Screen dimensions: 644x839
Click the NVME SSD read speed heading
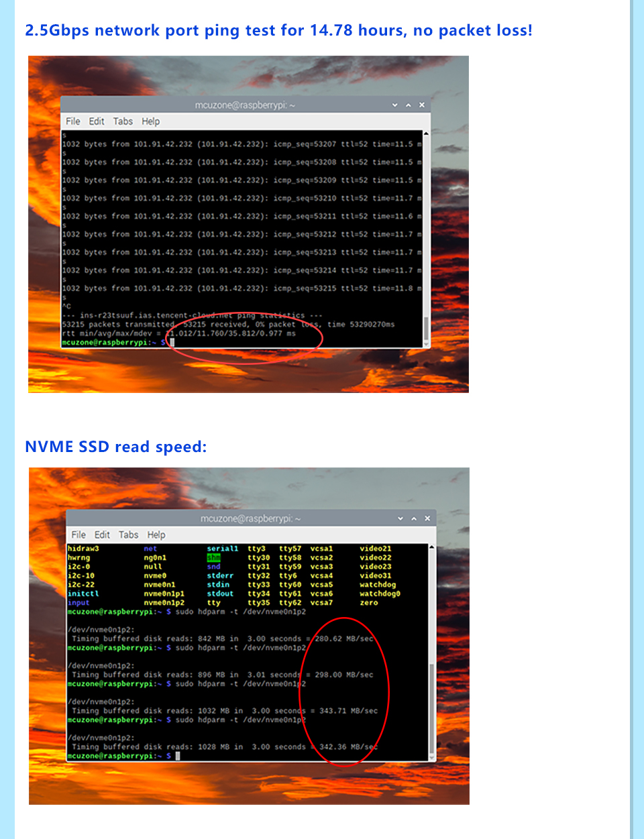tap(116, 447)
